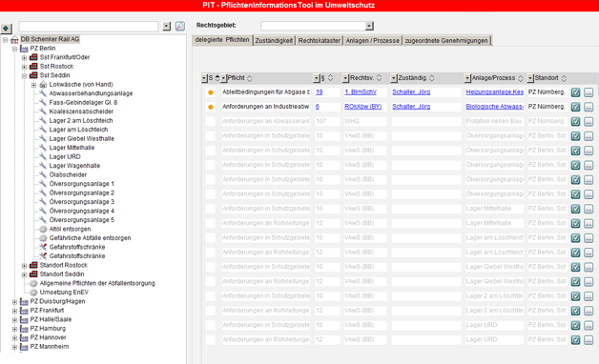Select Altöl entsorgen process item
This screenshot has height=364, width=599.
click(x=70, y=229)
